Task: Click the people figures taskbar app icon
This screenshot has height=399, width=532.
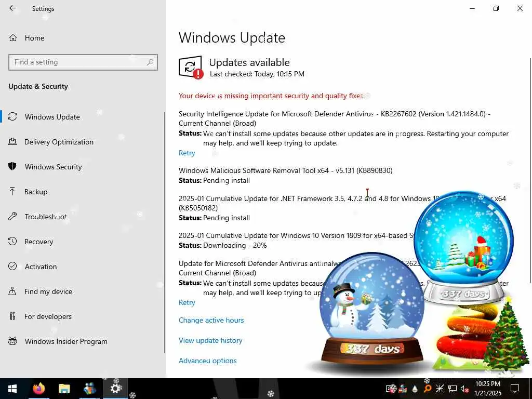Action: [x=89, y=389]
